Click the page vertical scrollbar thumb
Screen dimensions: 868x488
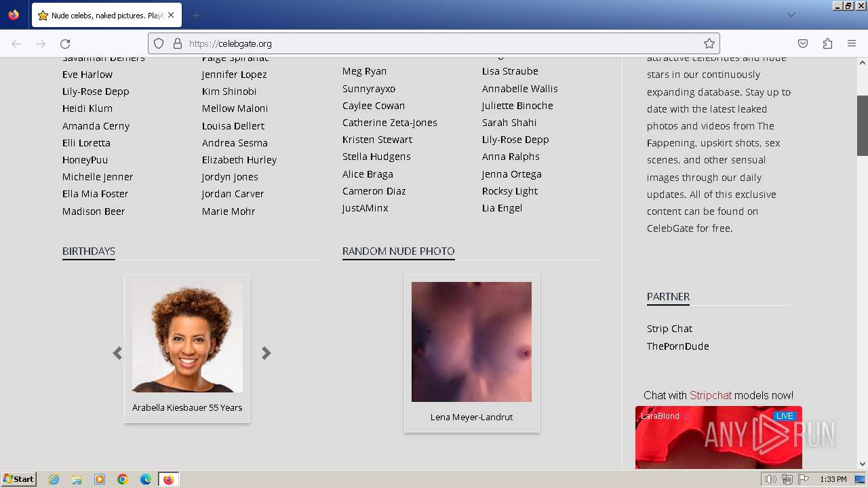863,125
